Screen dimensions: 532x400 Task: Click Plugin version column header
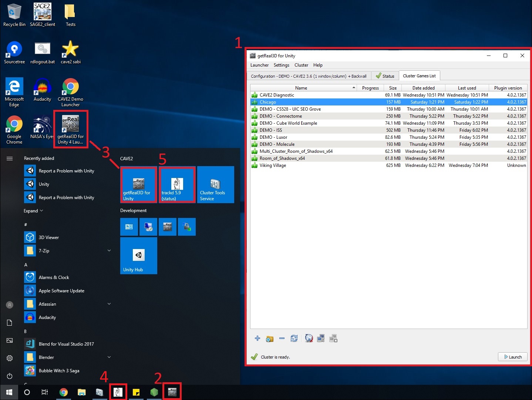click(x=508, y=88)
